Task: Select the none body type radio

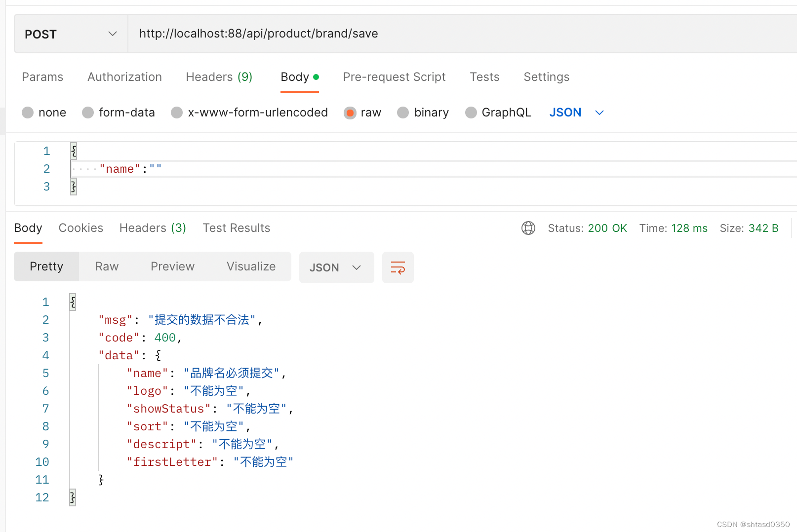Action: pos(28,113)
